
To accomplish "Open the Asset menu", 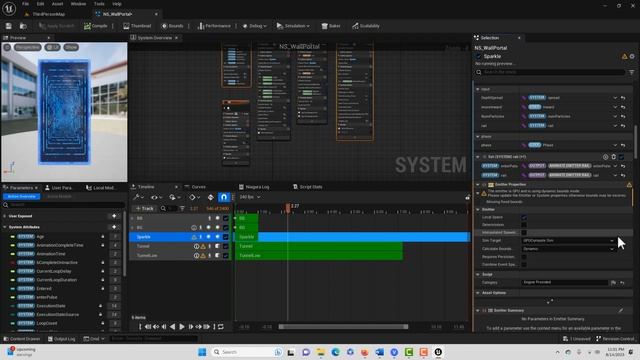I will coord(57,4).
